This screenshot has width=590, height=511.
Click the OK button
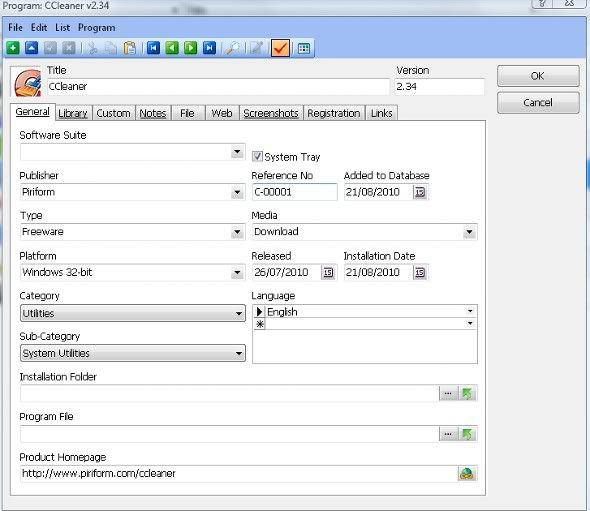(x=538, y=76)
